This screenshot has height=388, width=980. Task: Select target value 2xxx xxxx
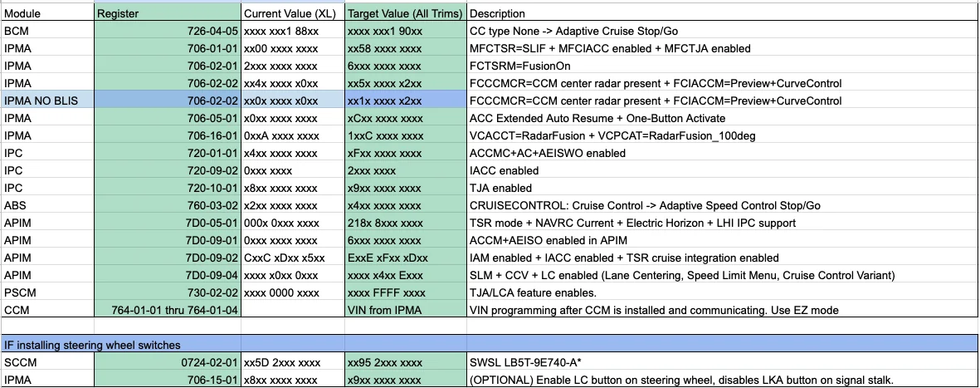[406, 171]
